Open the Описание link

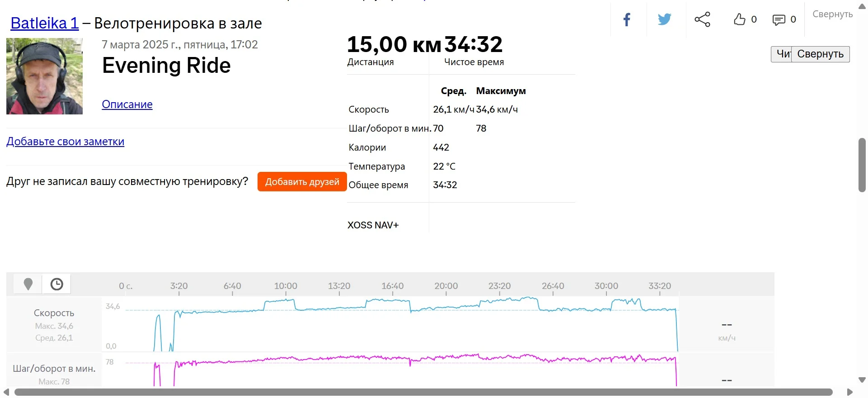point(127,104)
